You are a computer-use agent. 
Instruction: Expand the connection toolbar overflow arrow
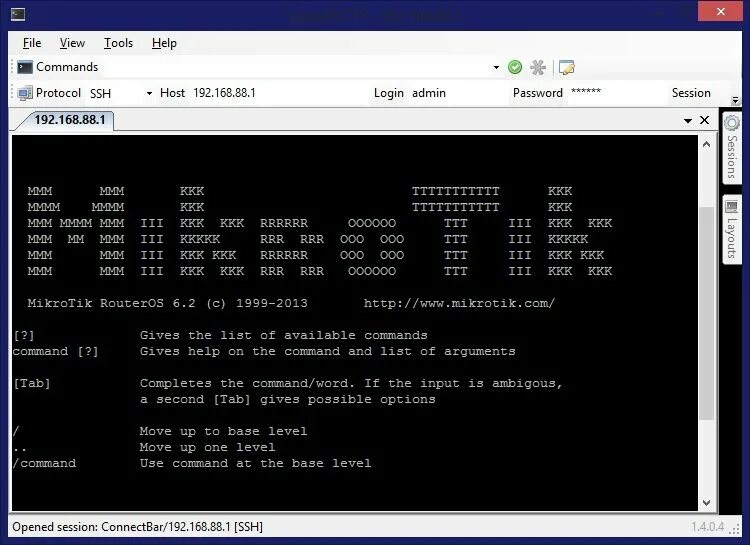point(735,100)
